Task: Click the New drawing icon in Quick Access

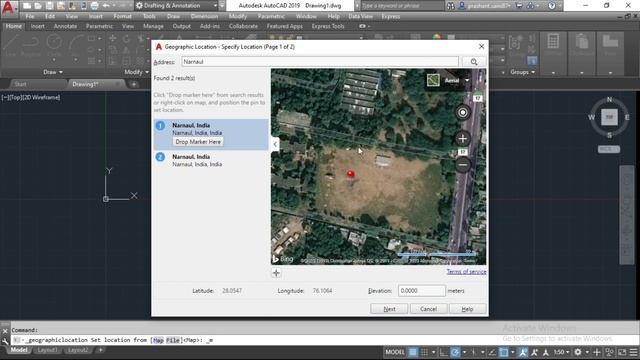Action: [x=27, y=6]
